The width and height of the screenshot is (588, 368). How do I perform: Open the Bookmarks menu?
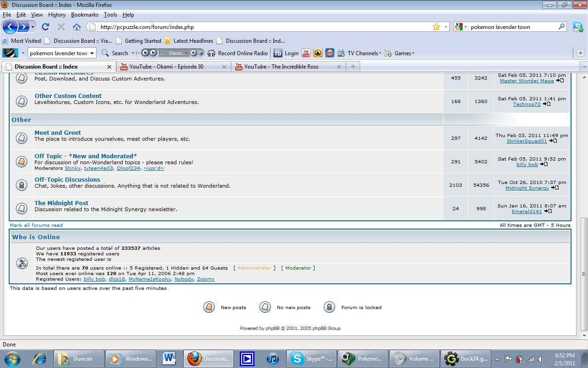(85, 15)
